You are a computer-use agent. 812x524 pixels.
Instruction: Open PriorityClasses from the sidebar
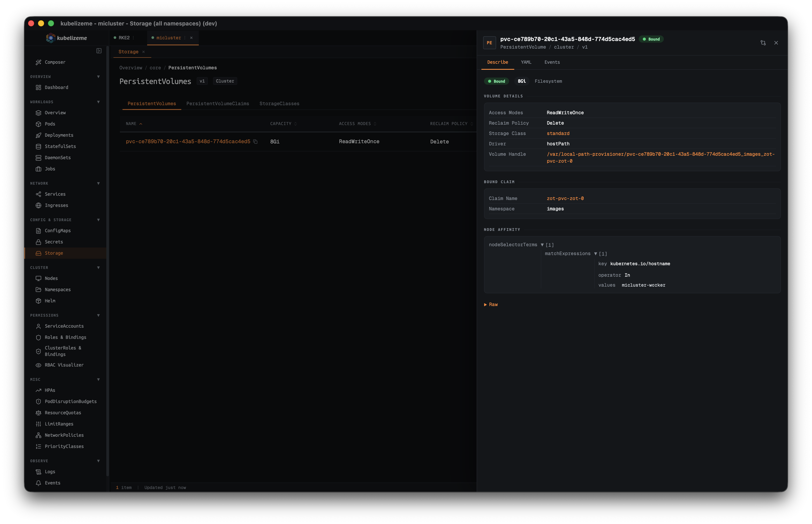tap(64, 446)
